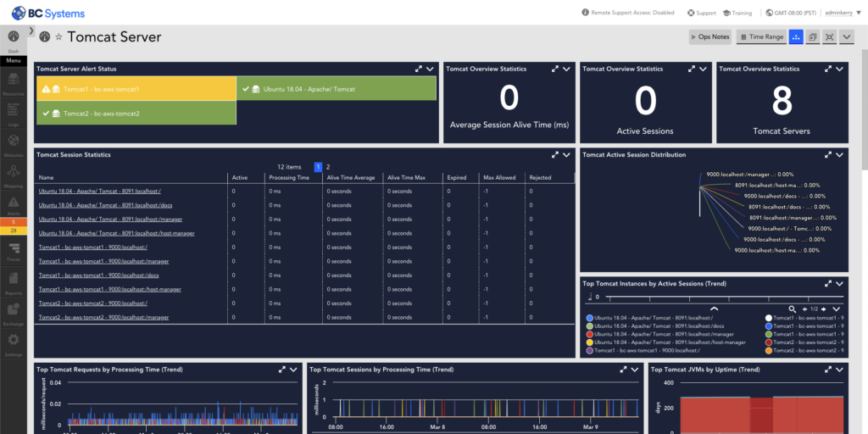Click the 5 critical alerts count badge
The width and height of the screenshot is (868, 434).
pos(14,222)
